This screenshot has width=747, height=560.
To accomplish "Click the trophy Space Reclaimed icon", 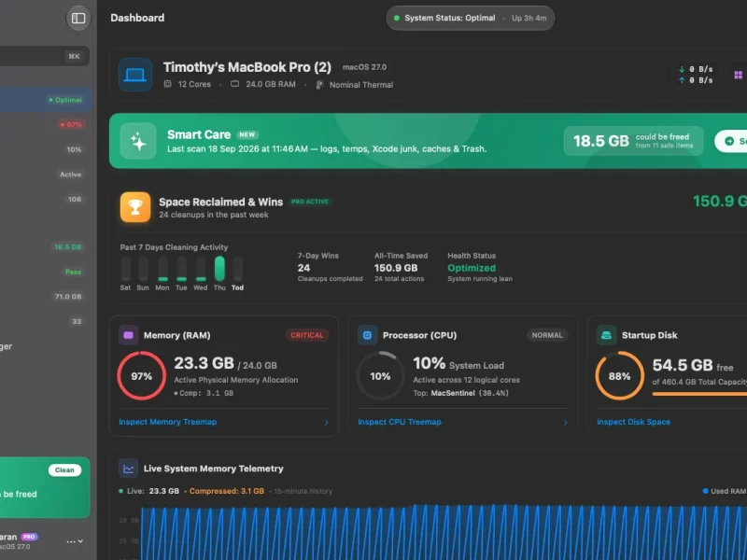I will pyautogui.click(x=135, y=207).
